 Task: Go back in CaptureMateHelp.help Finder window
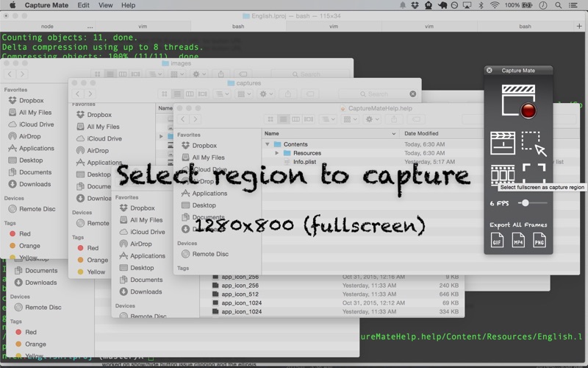(x=184, y=118)
